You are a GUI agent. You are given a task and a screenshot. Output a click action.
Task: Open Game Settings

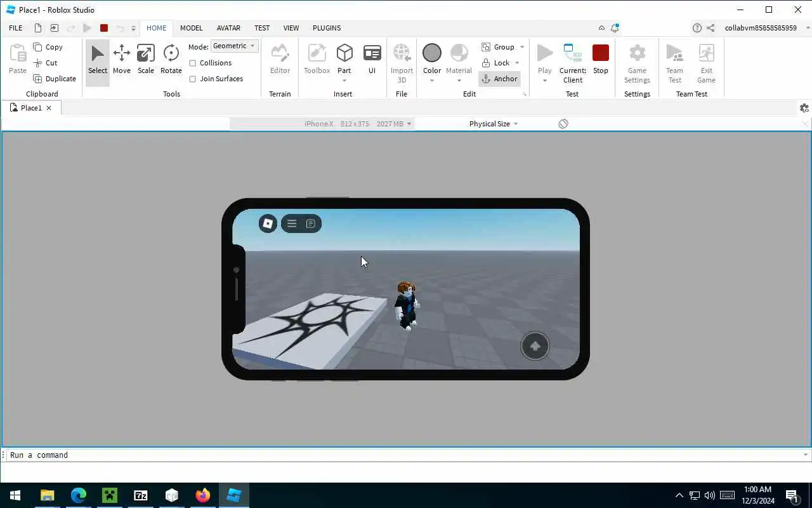(637, 63)
